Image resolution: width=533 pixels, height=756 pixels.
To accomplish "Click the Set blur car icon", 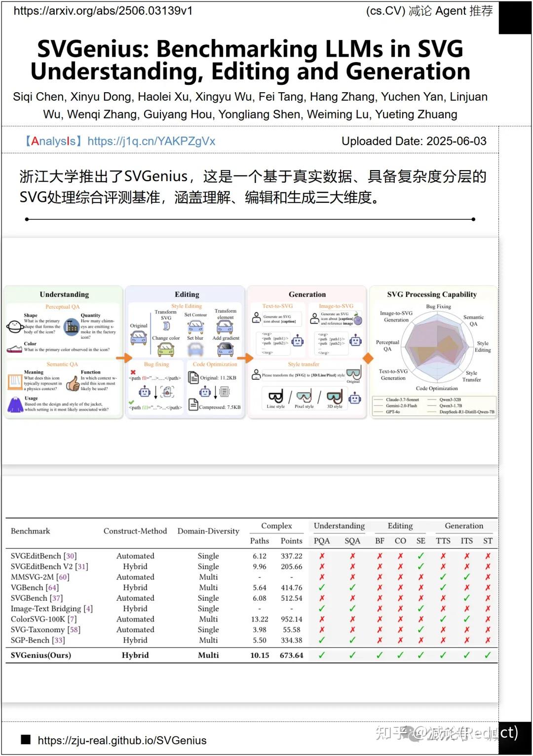I will tap(195, 349).
